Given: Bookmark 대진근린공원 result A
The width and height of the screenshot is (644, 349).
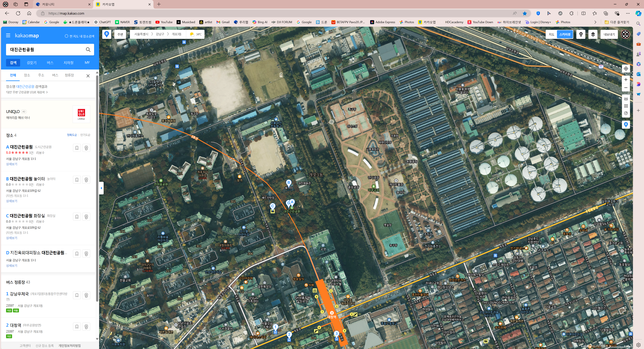Looking at the screenshot, I should click(x=77, y=148).
